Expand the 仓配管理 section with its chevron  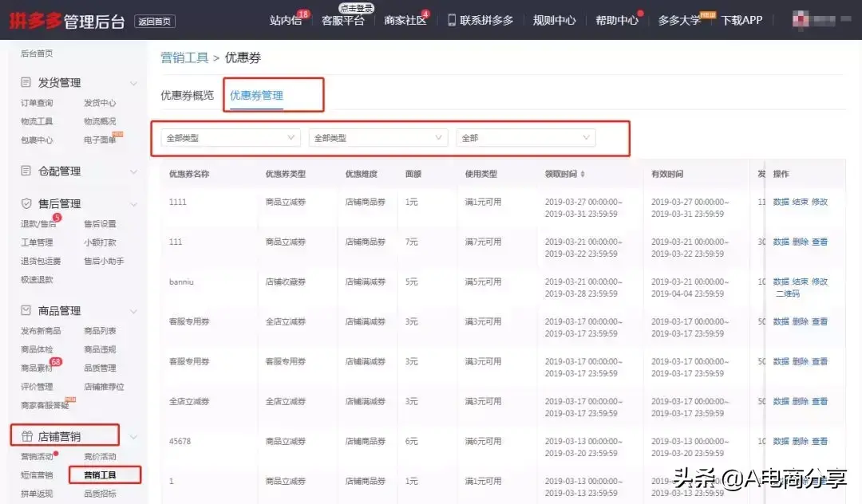pos(133,171)
